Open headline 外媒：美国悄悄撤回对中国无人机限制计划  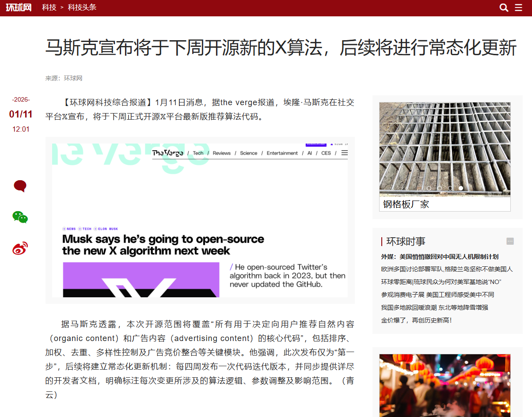tap(440, 257)
